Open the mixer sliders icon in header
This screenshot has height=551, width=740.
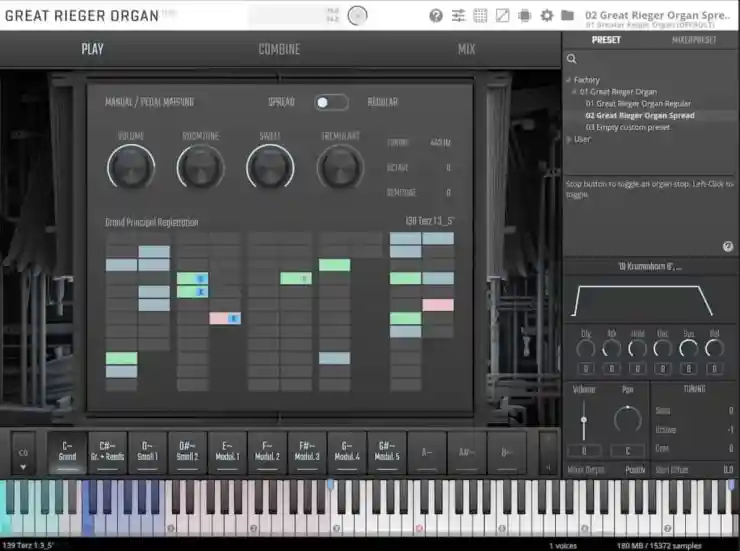point(458,16)
